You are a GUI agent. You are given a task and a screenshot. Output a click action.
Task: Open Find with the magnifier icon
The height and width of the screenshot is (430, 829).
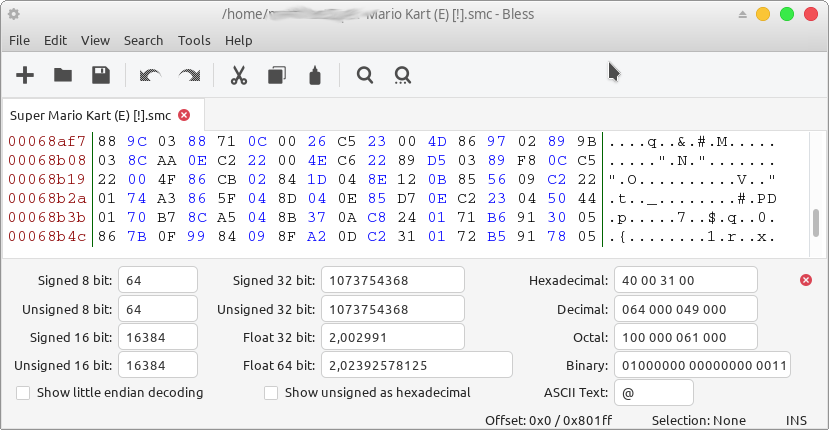coord(365,75)
